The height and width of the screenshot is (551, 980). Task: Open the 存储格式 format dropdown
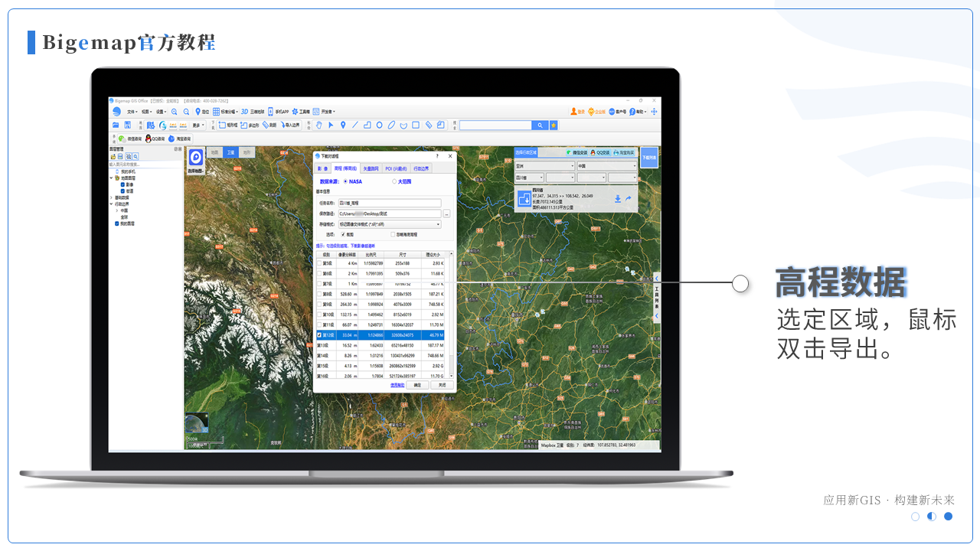390,224
